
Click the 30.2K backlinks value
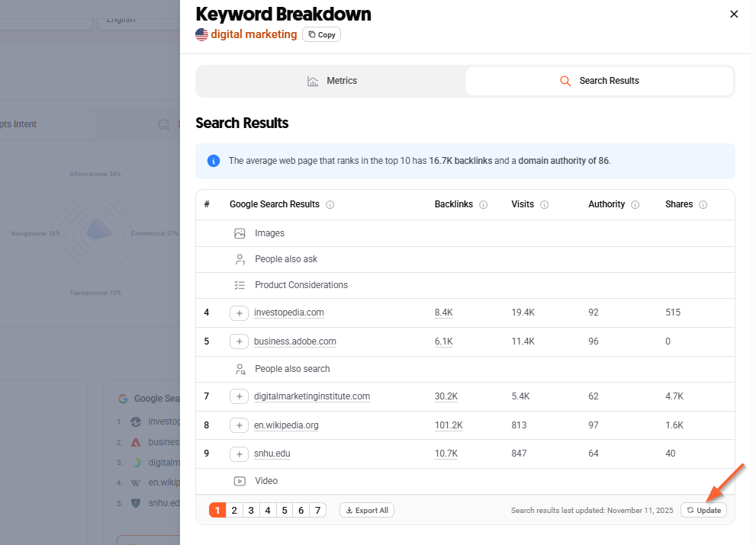click(446, 396)
